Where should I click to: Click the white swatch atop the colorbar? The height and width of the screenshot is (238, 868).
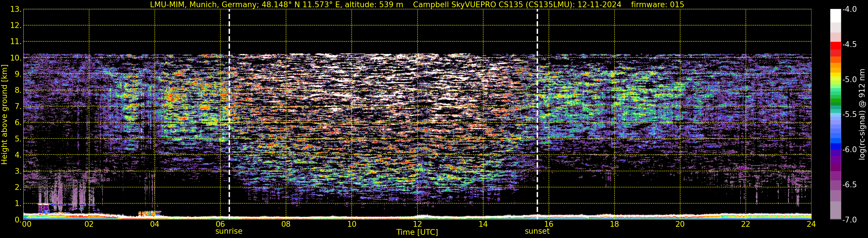coord(836,16)
